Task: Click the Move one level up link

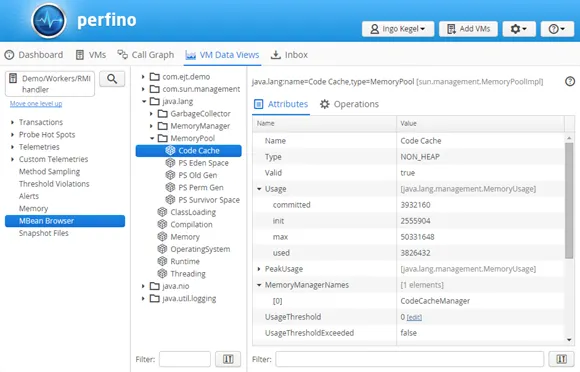Action: [36, 104]
